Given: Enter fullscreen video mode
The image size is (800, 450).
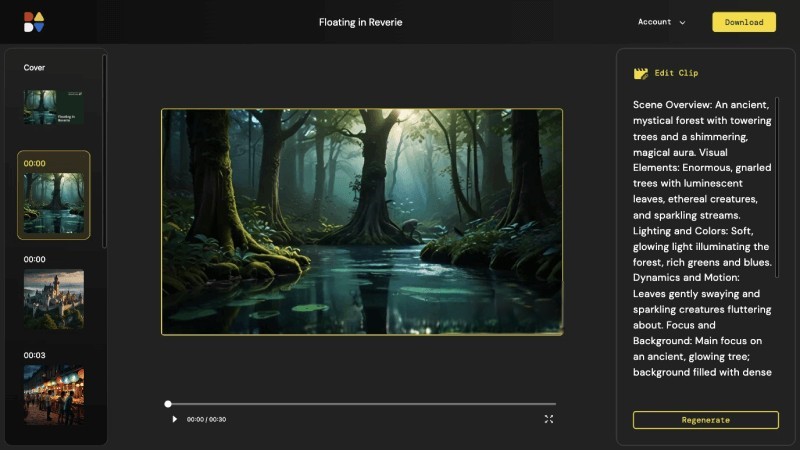Looking at the screenshot, I should pyautogui.click(x=549, y=419).
